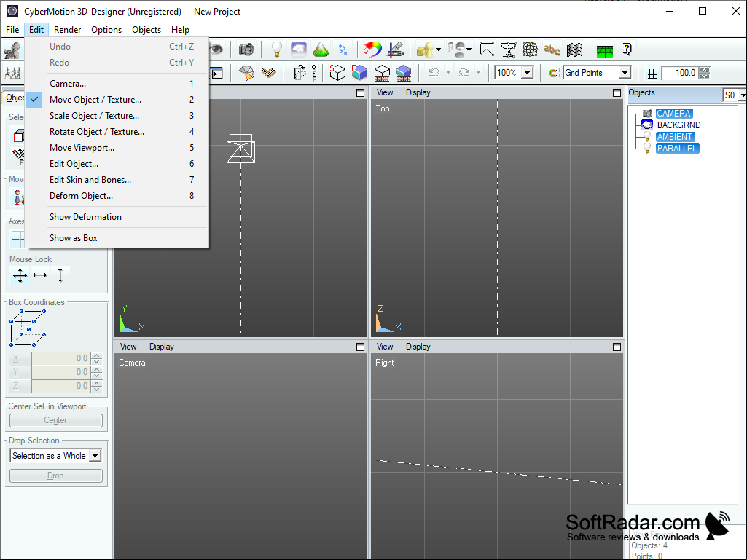
Task: Open the Selection as a Whole dropdown
Action: [95, 456]
